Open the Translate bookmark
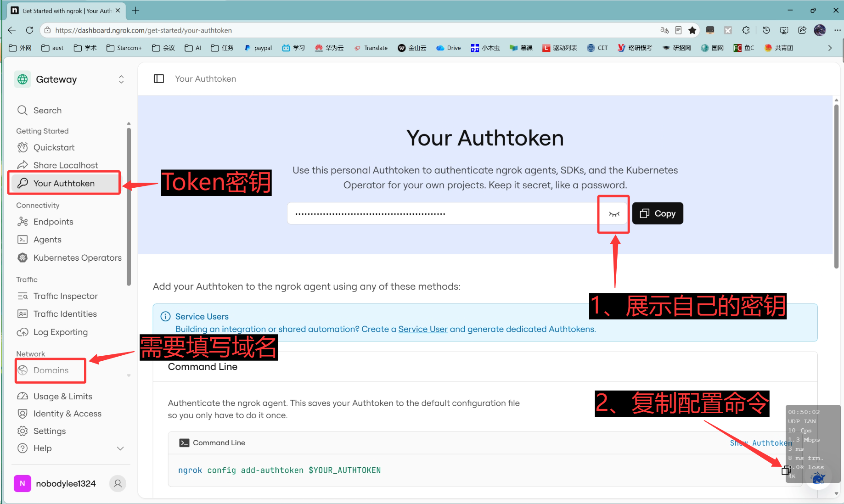 pyautogui.click(x=371, y=48)
